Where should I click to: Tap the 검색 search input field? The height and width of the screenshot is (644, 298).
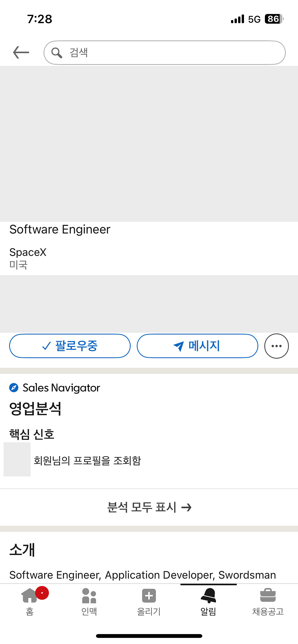pos(166,53)
